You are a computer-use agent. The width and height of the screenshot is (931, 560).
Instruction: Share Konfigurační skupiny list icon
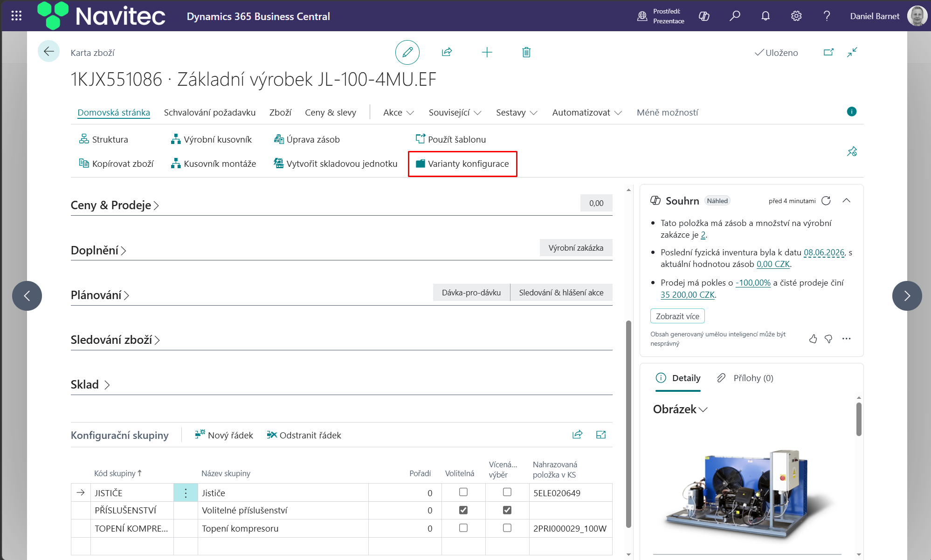(577, 435)
